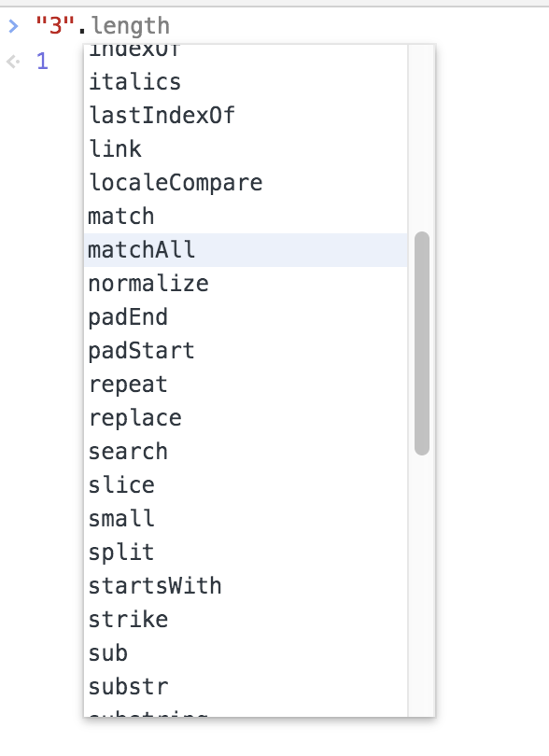Choose padEnd completion option
This screenshot has width=549, height=756.
pyautogui.click(x=246, y=317)
